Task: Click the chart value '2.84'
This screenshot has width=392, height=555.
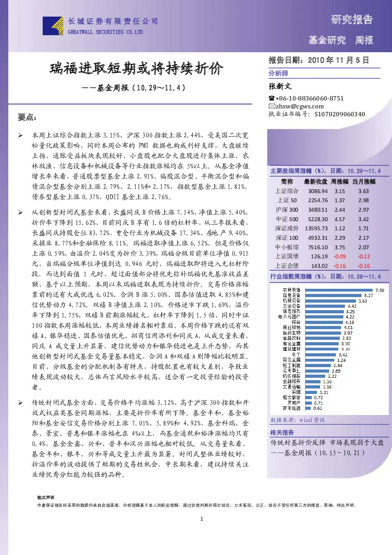Action: point(337,366)
